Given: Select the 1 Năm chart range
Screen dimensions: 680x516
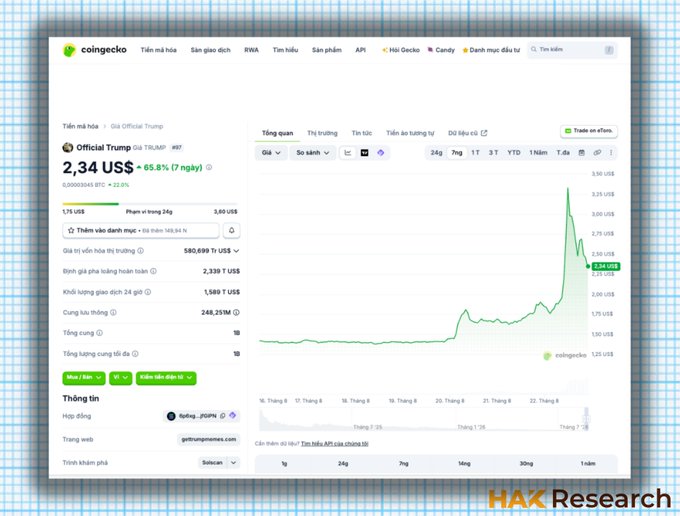Looking at the screenshot, I should pyautogui.click(x=538, y=153).
